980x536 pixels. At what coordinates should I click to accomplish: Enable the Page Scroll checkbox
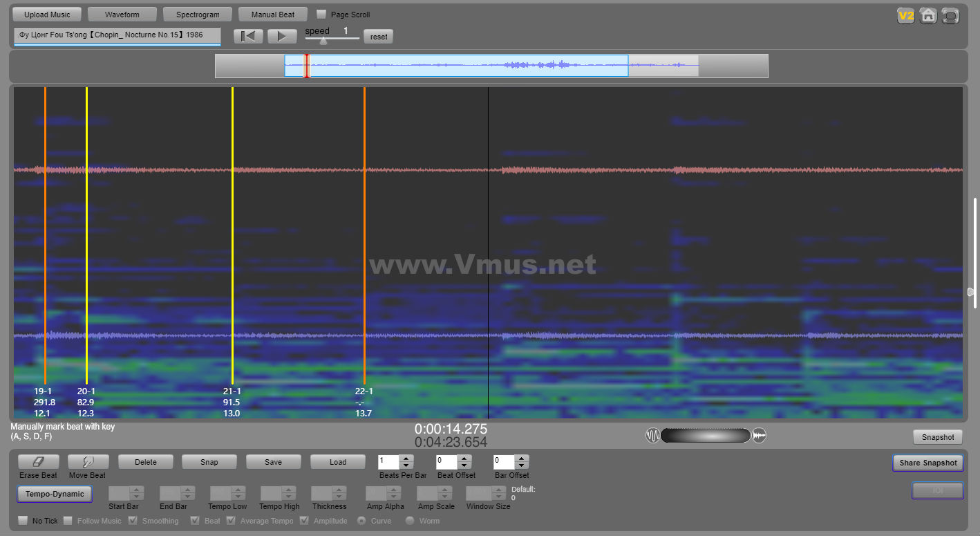[321, 15]
